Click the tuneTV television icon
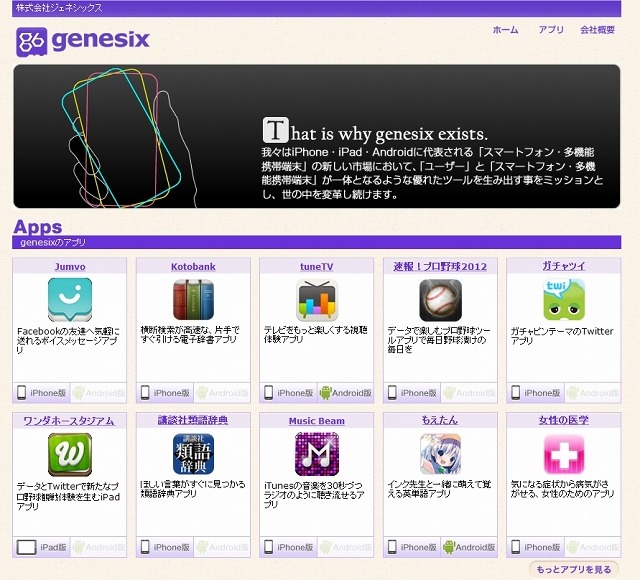This screenshot has height=580, width=640. (317, 300)
